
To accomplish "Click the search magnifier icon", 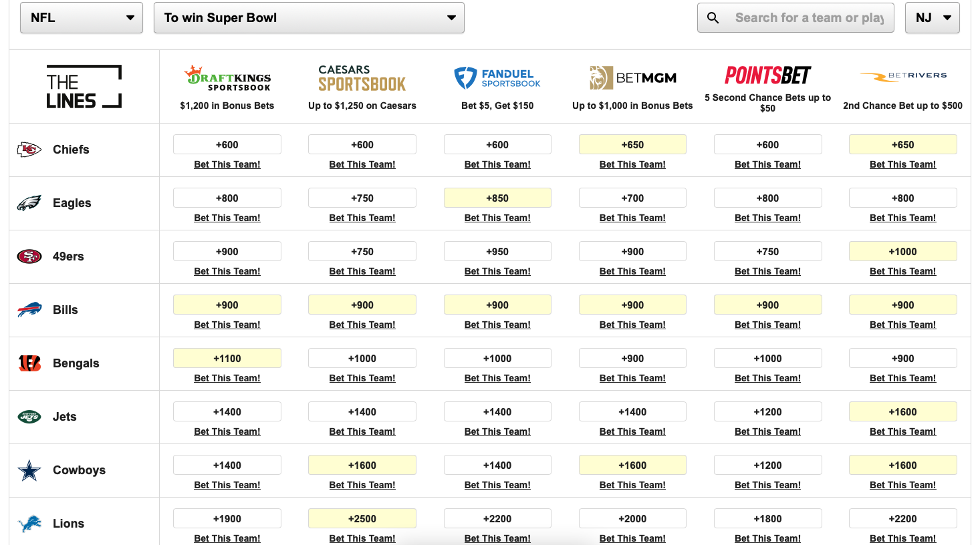I will (713, 18).
